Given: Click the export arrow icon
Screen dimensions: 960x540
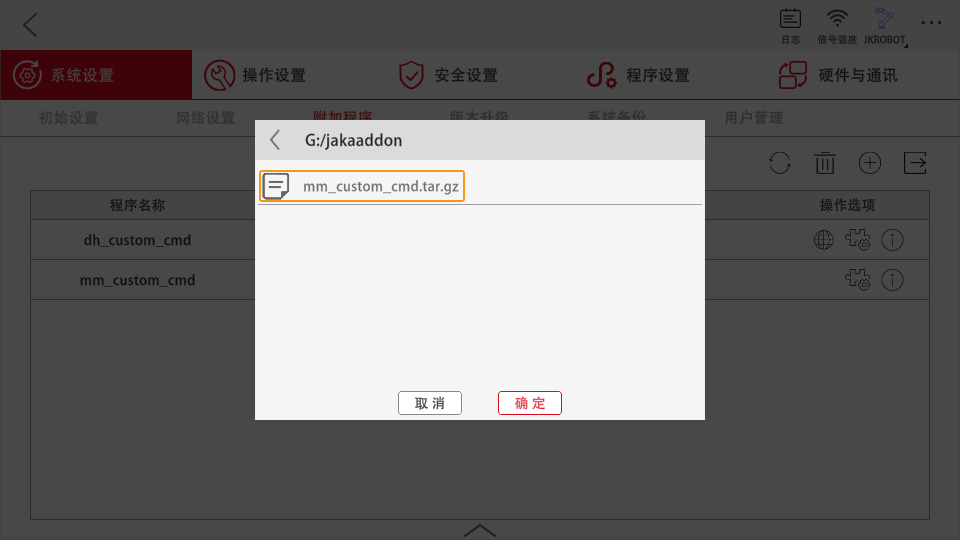Looking at the screenshot, I should [915, 163].
